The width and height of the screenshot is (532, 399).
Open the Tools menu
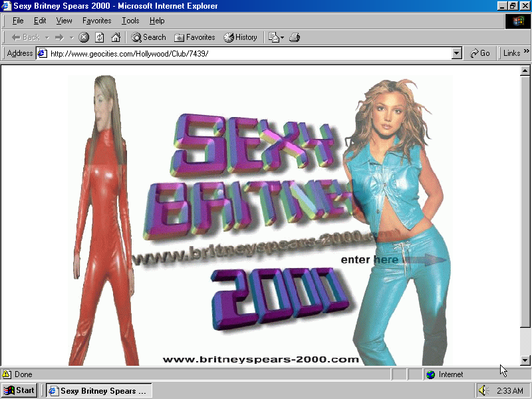[130, 21]
